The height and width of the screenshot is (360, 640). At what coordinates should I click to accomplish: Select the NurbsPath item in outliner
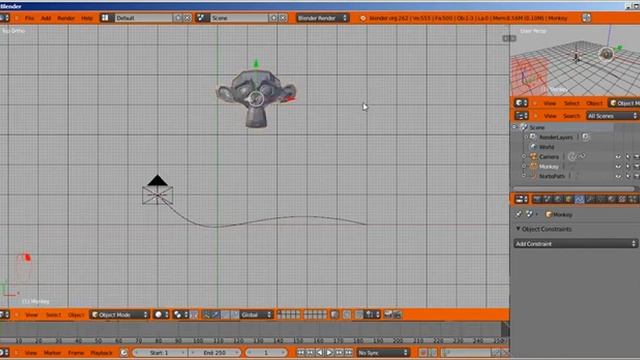(x=552, y=176)
